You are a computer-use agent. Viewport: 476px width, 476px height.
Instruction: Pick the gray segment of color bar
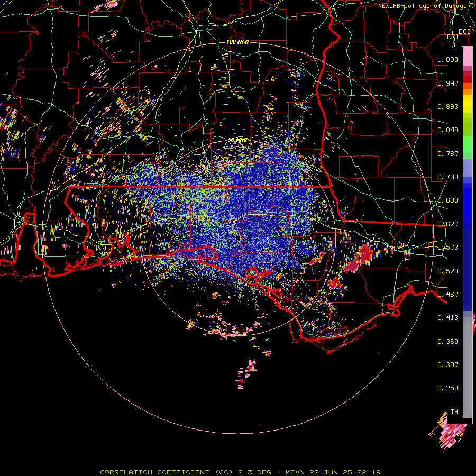[x=467, y=368]
